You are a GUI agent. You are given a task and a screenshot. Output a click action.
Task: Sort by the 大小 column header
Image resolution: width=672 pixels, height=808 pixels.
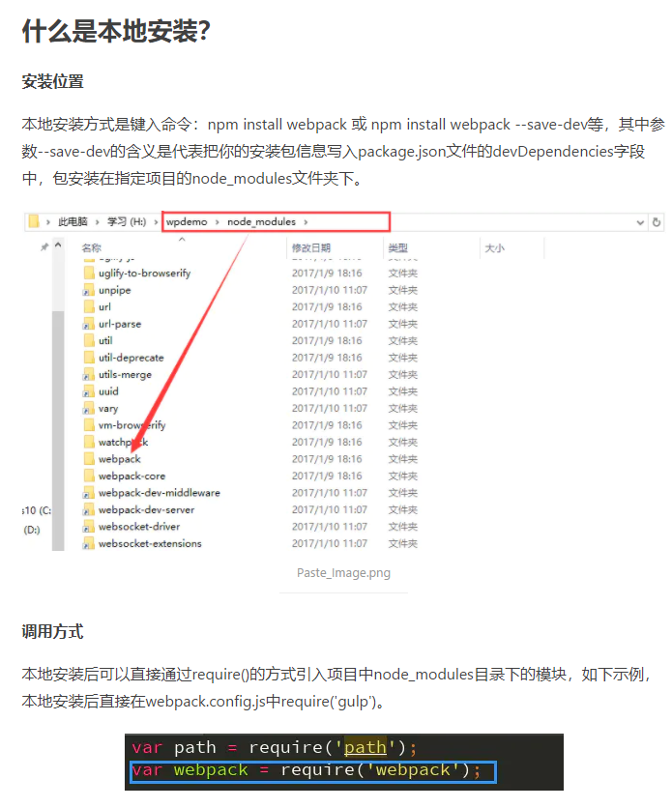(x=494, y=247)
